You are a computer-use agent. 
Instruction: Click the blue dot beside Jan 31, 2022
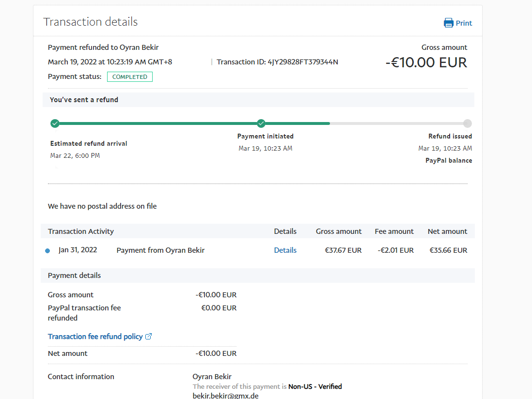[47, 251]
